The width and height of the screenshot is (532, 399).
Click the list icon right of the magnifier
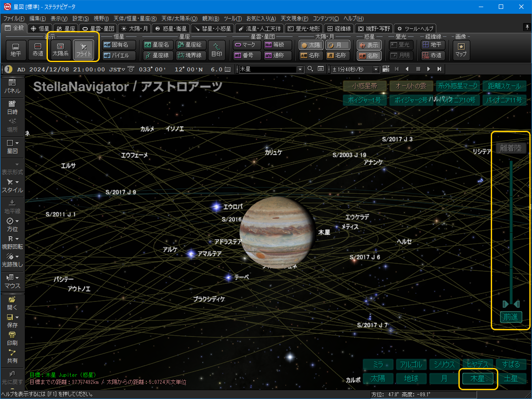[x=321, y=69]
